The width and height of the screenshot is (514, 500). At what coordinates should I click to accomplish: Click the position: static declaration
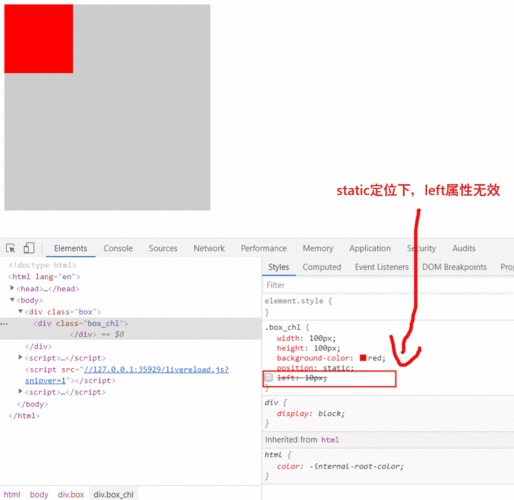coord(315,368)
